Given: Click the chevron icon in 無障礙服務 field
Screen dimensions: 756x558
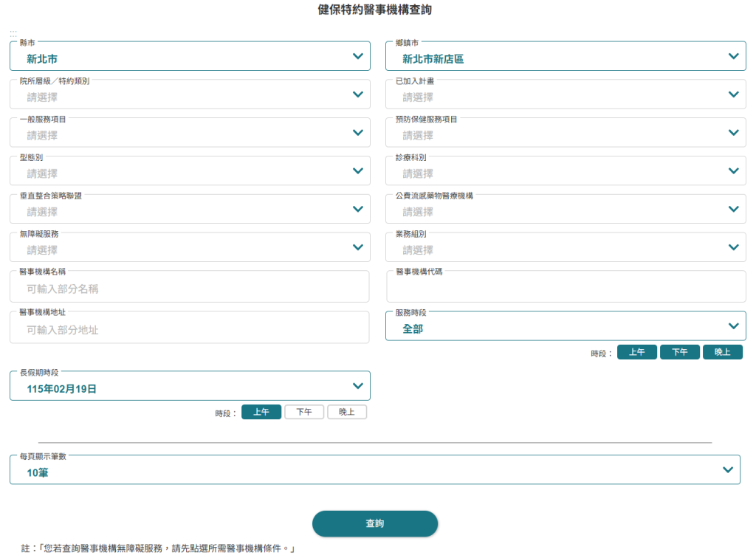Looking at the screenshot, I should [x=358, y=247].
